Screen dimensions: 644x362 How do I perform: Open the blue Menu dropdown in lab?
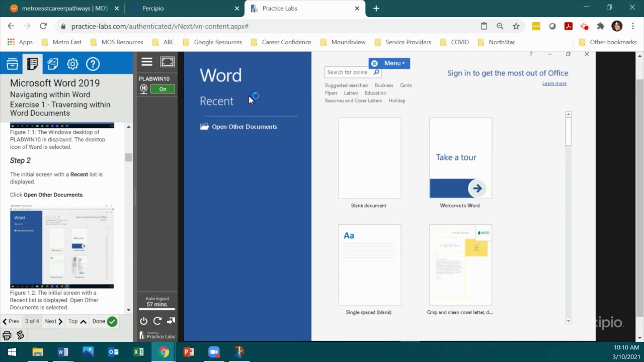click(x=389, y=63)
